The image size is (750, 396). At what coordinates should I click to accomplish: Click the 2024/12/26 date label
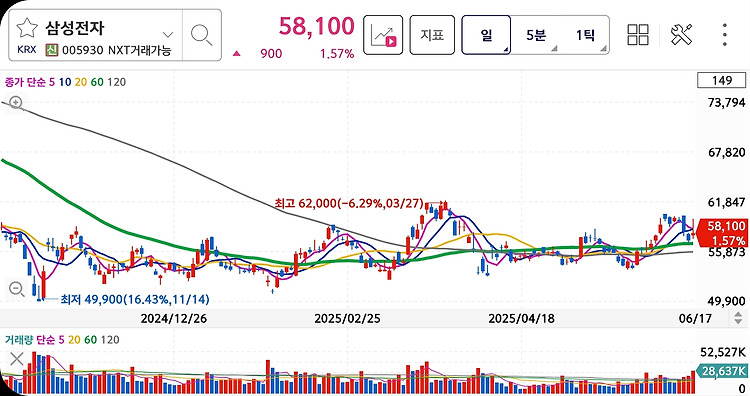click(174, 319)
